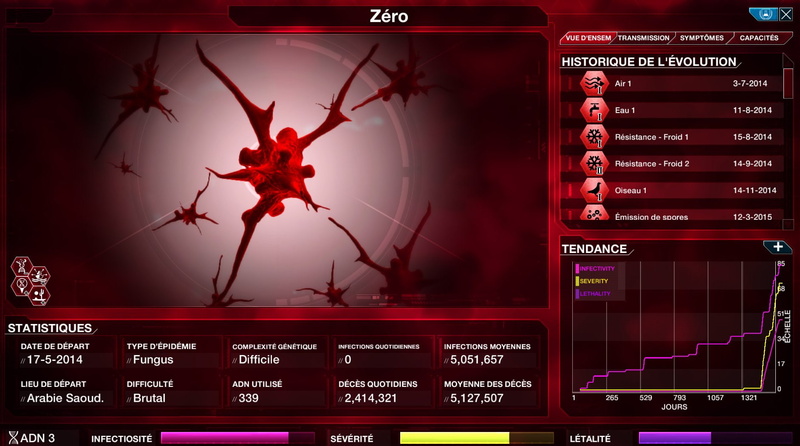This screenshot has height=446, width=800.
Task: Click the average infections value 5,051,657
Action: tap(477, 360)
